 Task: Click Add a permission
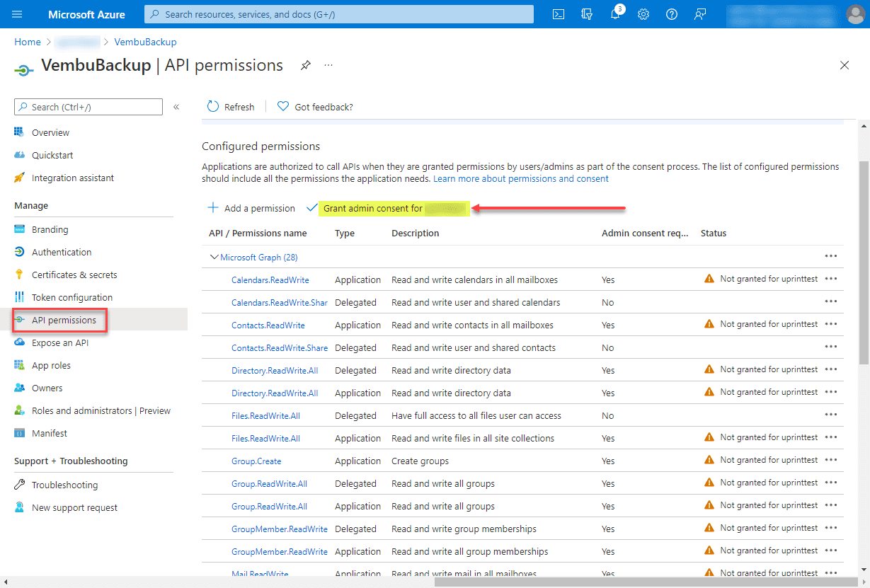coord(251,208)
